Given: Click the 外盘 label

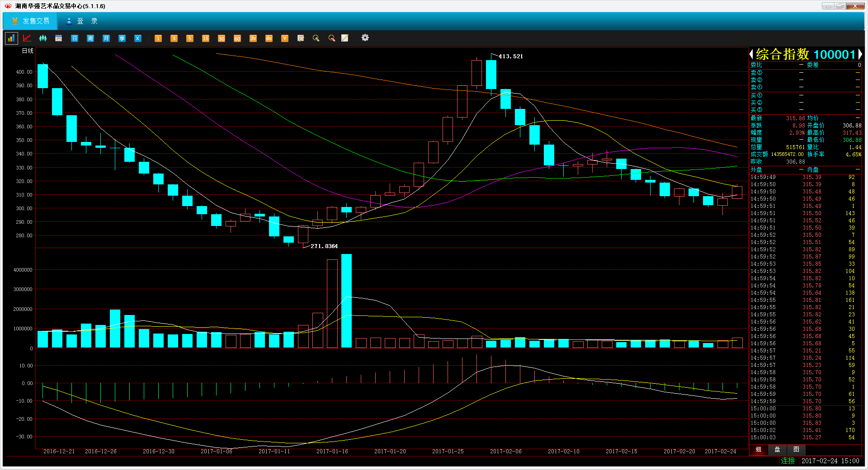Looking at the screenshot, I should [756, 170].
